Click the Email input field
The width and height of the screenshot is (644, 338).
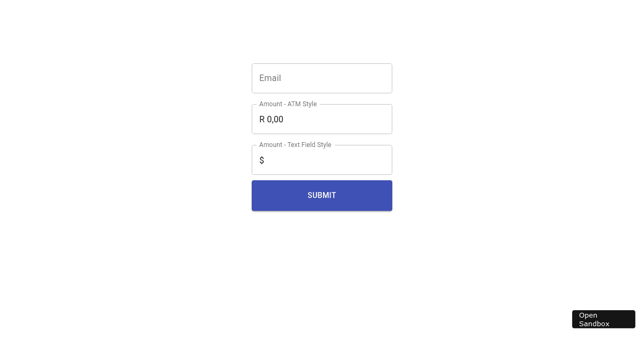click(x=322, y=78)
